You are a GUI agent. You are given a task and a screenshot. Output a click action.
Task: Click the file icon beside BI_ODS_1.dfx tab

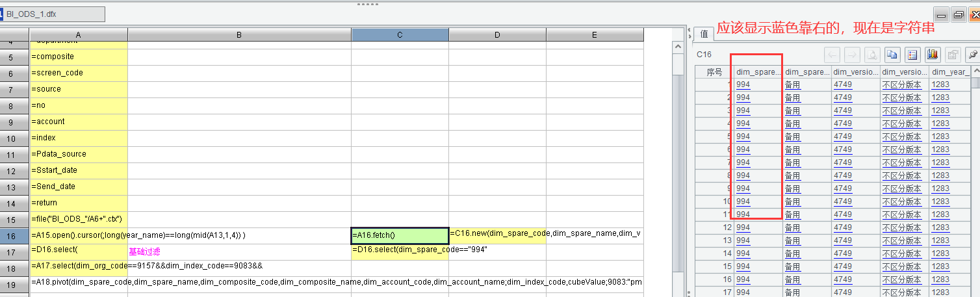(1, 14)
